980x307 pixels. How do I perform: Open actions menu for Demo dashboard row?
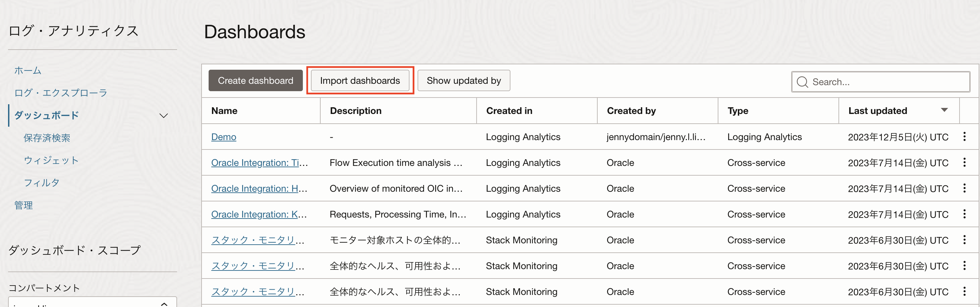(964, 137)
